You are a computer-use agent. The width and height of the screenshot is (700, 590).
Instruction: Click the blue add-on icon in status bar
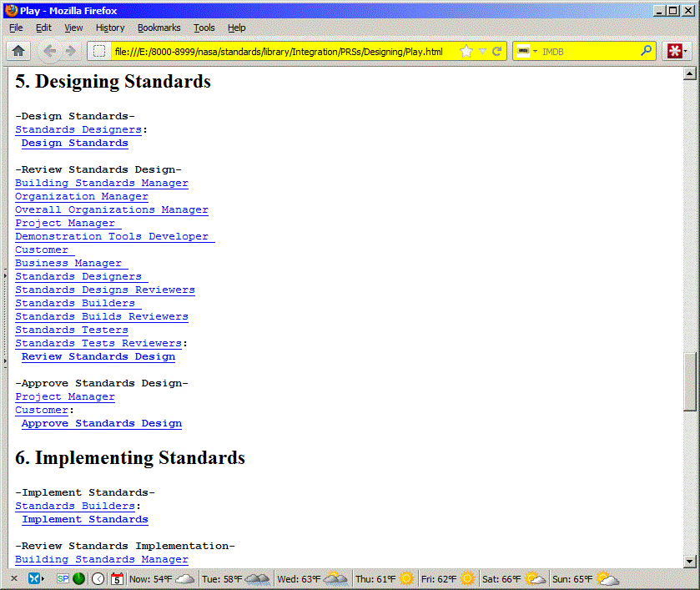click(x=34, y=579)
